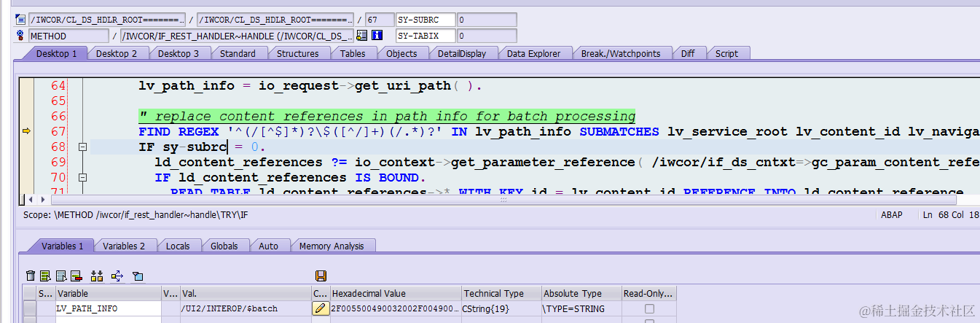
Task: Open the Break./Watchpoints tab
Action: [621, 53]
